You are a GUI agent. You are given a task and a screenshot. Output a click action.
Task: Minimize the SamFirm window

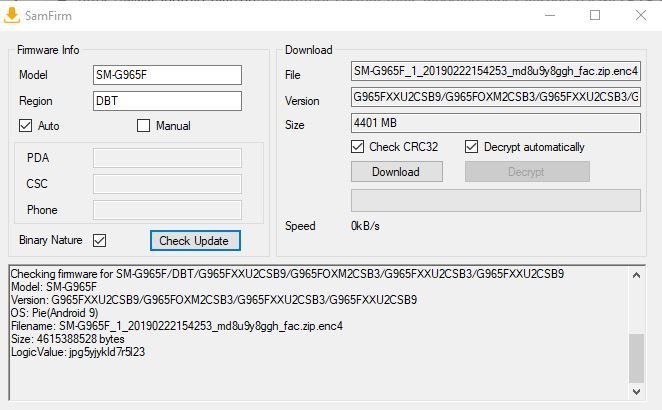coord(550,15)
